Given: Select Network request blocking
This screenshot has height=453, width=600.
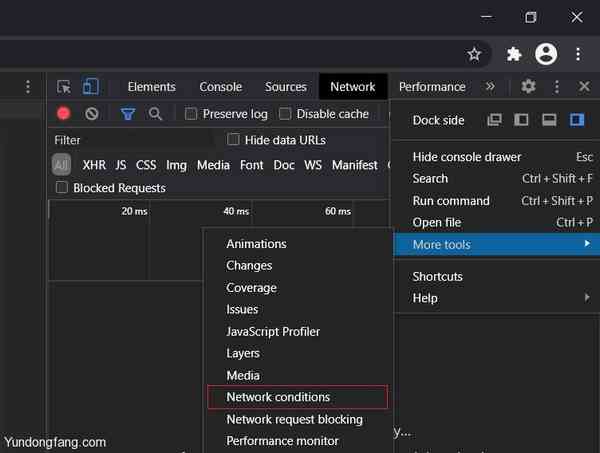Looking at the screenshot, I should click(x=297, y=419).
